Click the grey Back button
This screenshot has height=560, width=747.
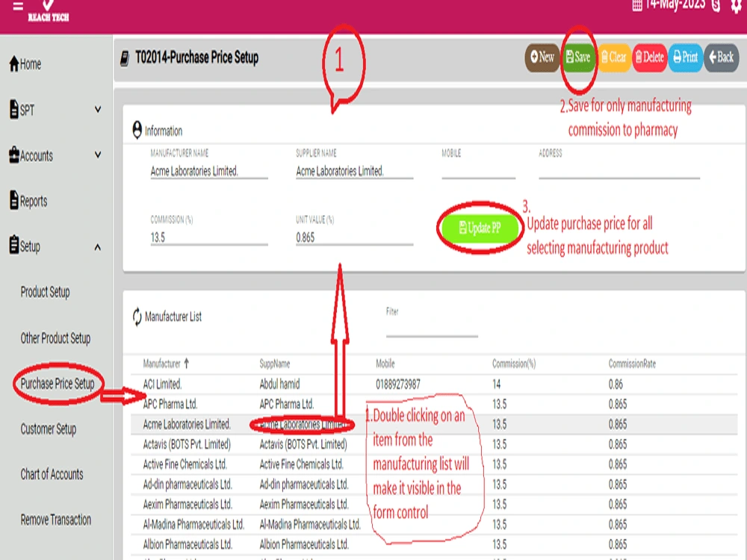click(722, 57)
